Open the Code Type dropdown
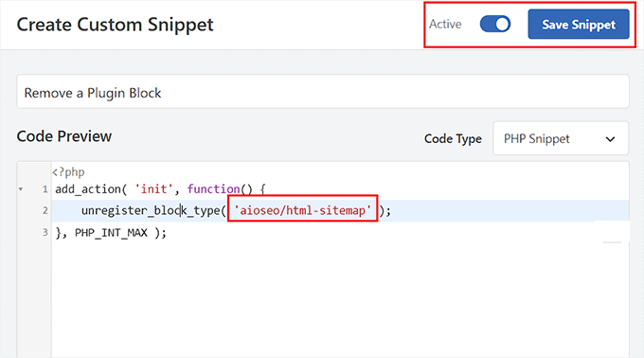 (561, 138)
